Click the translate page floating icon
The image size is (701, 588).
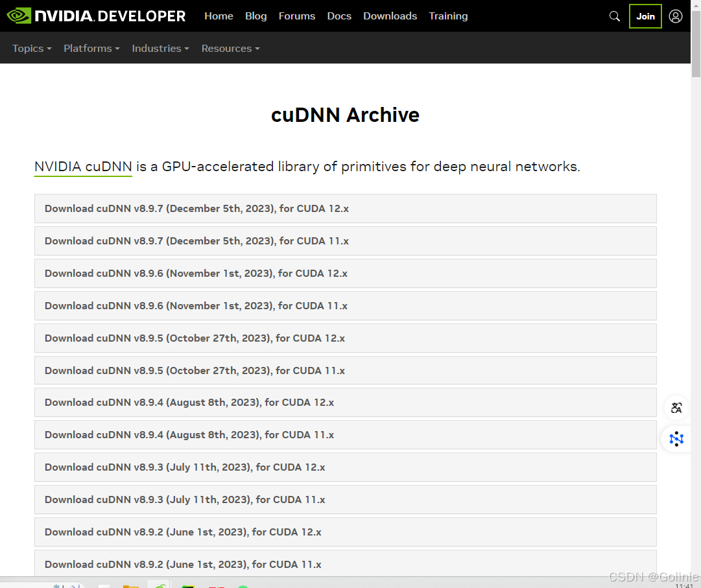point(676,408)
